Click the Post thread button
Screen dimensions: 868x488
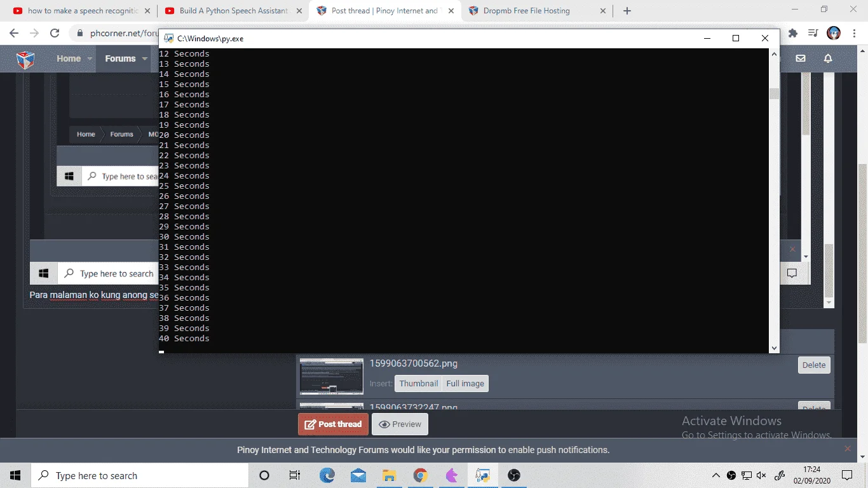[x=333, y=424]
